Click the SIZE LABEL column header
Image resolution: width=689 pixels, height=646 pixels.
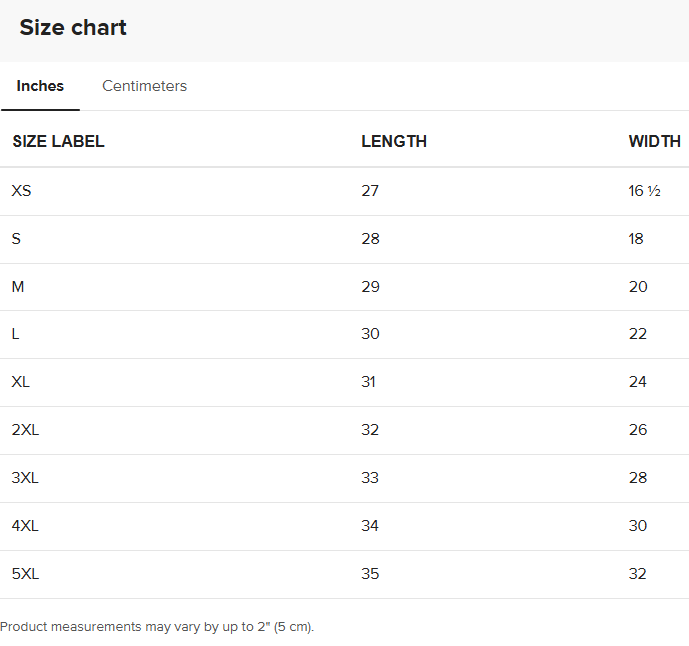pos(58,142)
